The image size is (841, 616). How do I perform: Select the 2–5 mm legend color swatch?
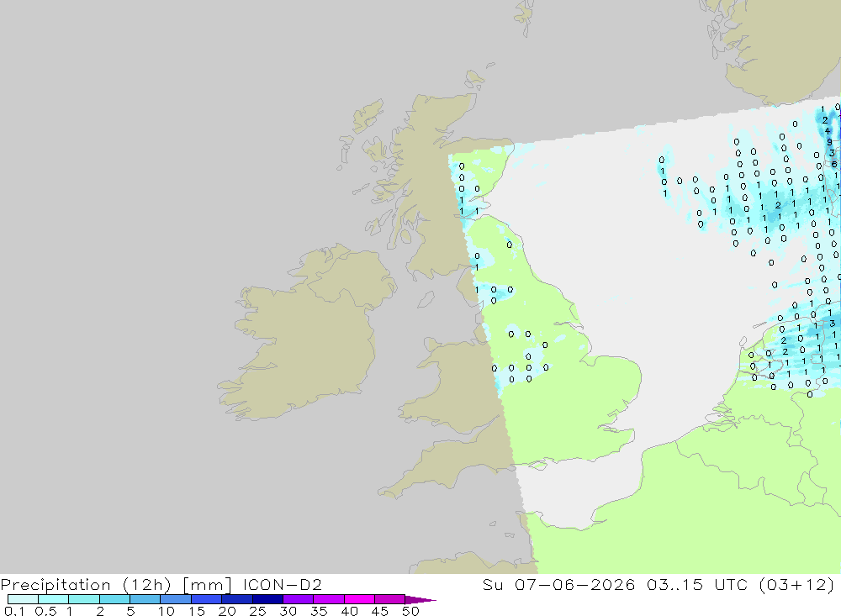pos(114,599)
